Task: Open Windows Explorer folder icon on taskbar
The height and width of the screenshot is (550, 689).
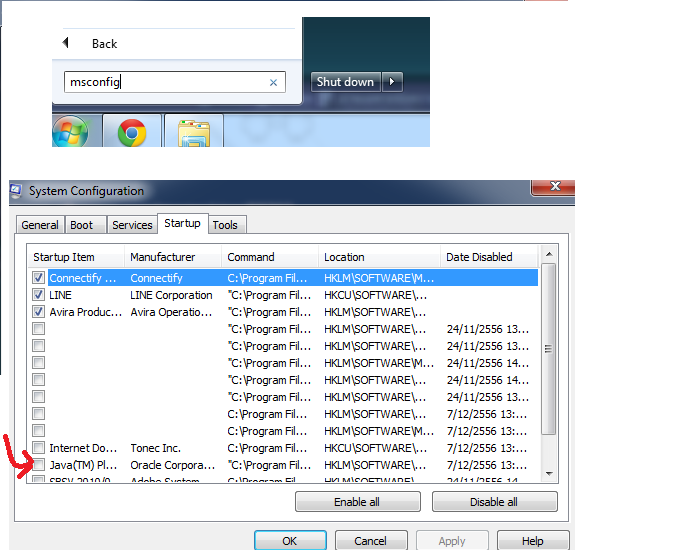Action: pos(194,133)
